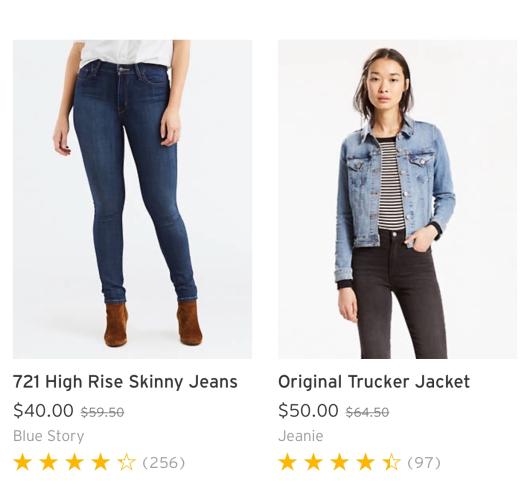Click the 721 High Rise Skinny Jeans title
This screenshot has height=500, width=530.
tap(125, 382)
